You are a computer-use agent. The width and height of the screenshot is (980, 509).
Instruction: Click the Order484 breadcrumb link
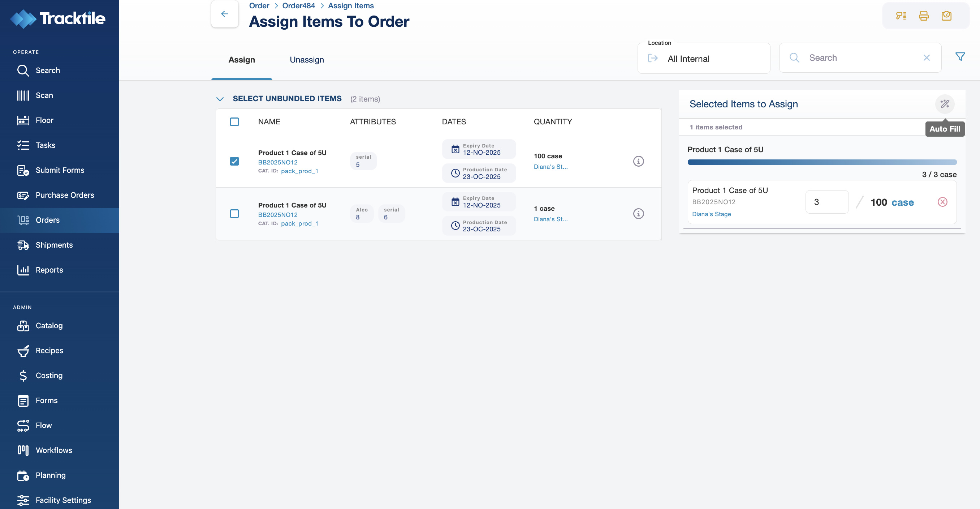click(x=298, y=6)
